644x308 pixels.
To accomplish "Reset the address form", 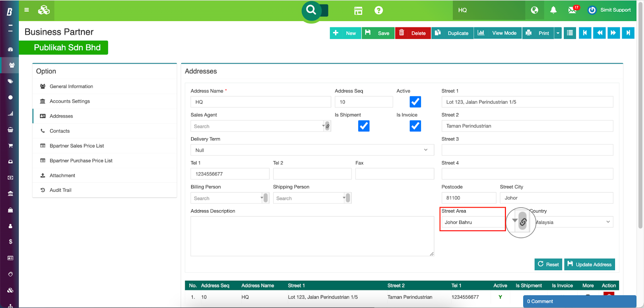I will click(x=548, y=264).
